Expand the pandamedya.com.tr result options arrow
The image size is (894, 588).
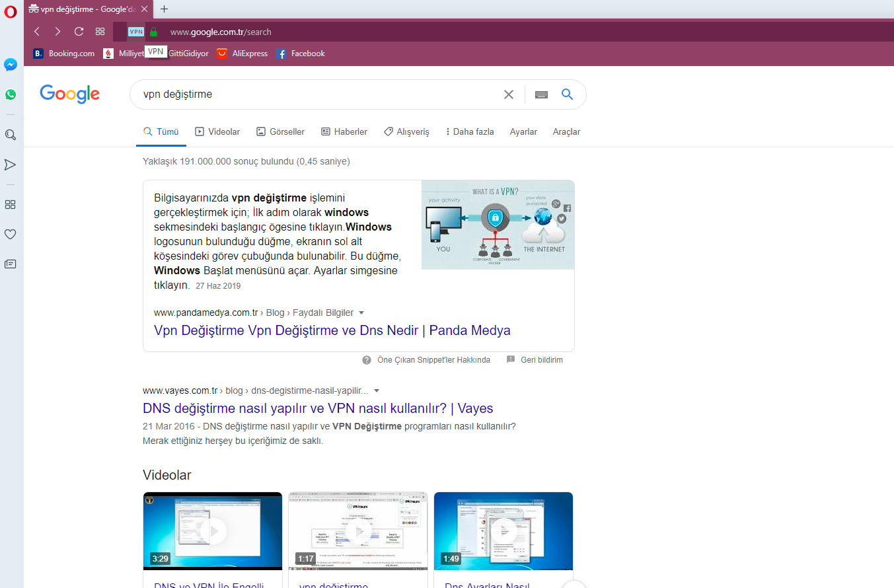[361, 312]
